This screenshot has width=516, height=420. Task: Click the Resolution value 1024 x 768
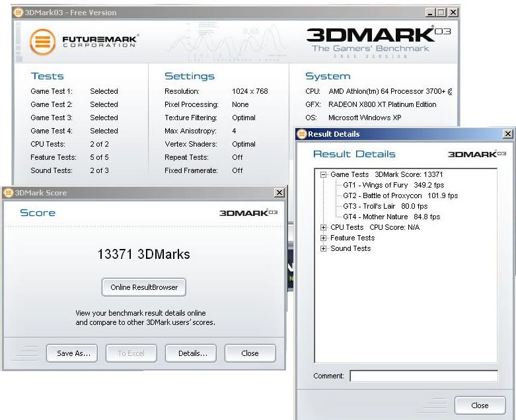(x=250, y=91)
